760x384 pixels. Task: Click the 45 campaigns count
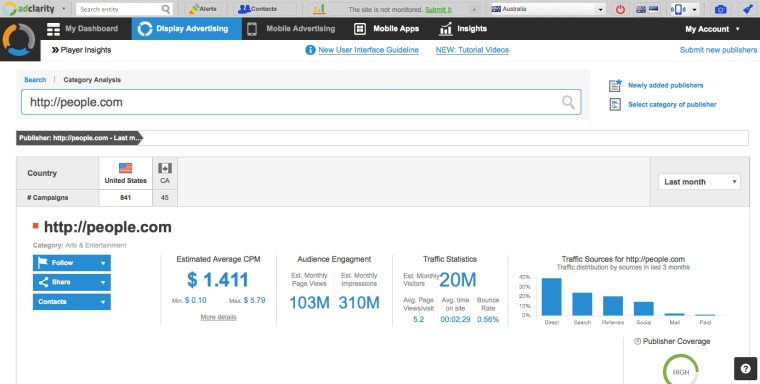[165, 198]
